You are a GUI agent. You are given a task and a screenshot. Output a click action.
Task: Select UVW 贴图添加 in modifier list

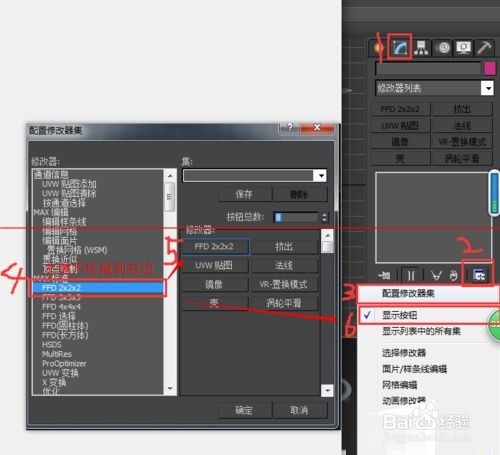69,184
